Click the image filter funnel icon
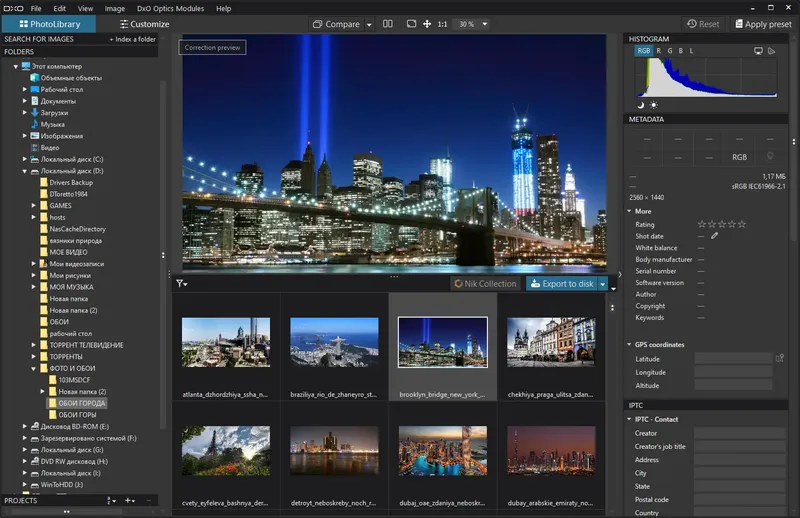 181,283
